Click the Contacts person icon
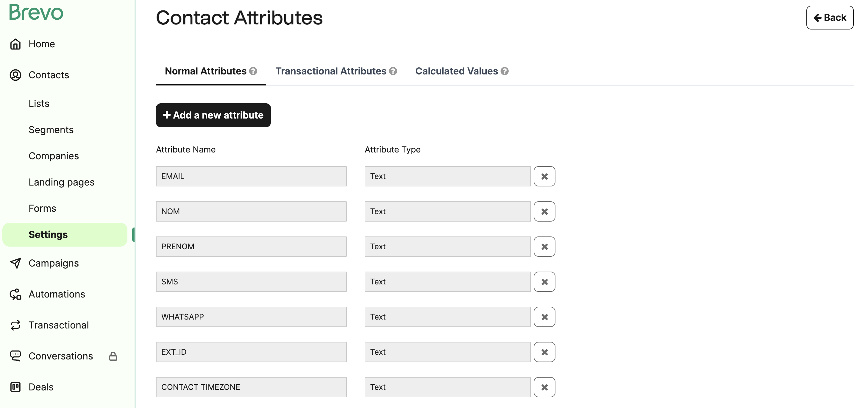This screenshot has height=408, width=868. [15, 75]
